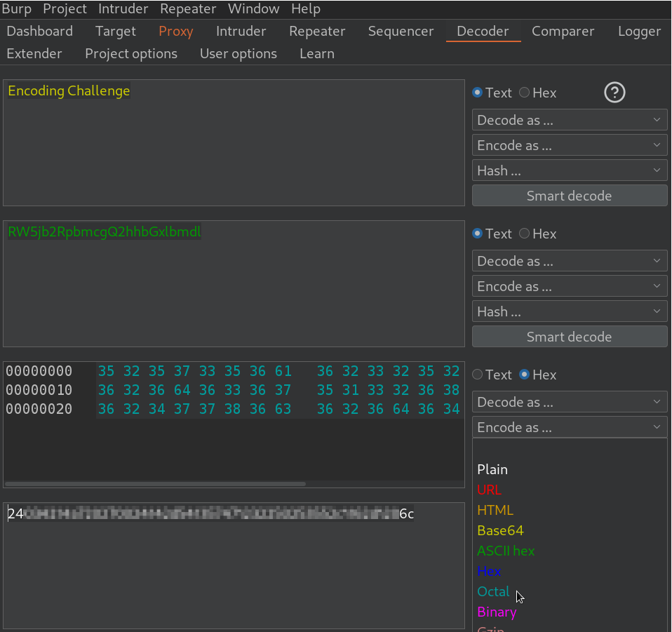Switch to the Comparer tab
The image size is (672, 632).
click(x=563, y=32)
